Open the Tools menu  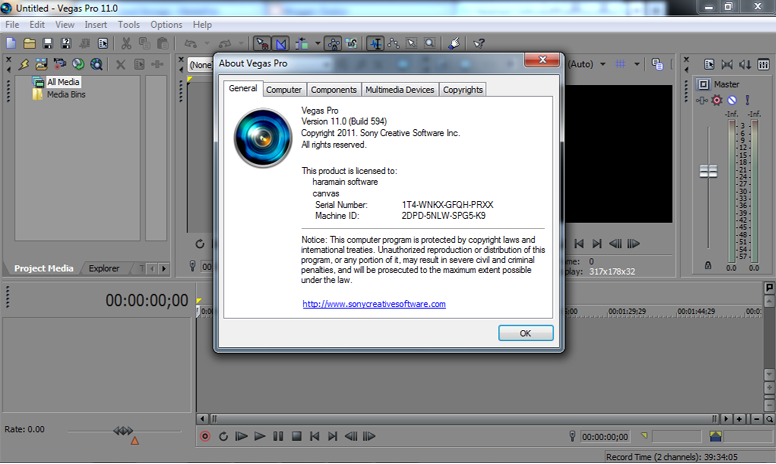click(x=129, y=25)
